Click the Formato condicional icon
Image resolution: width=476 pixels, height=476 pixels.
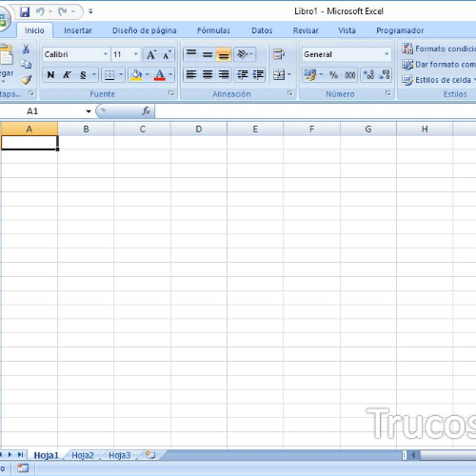[407, 49]
